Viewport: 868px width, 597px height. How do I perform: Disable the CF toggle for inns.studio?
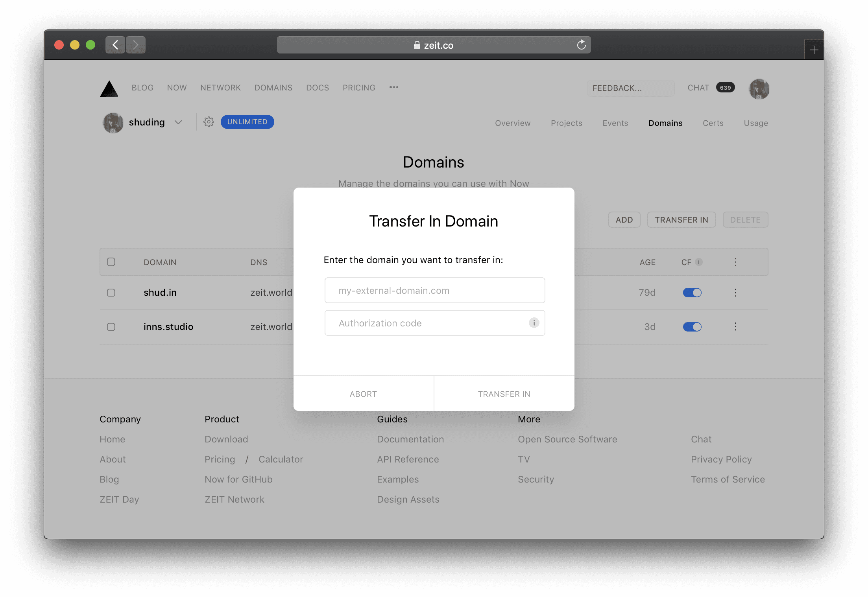point(692,326)
